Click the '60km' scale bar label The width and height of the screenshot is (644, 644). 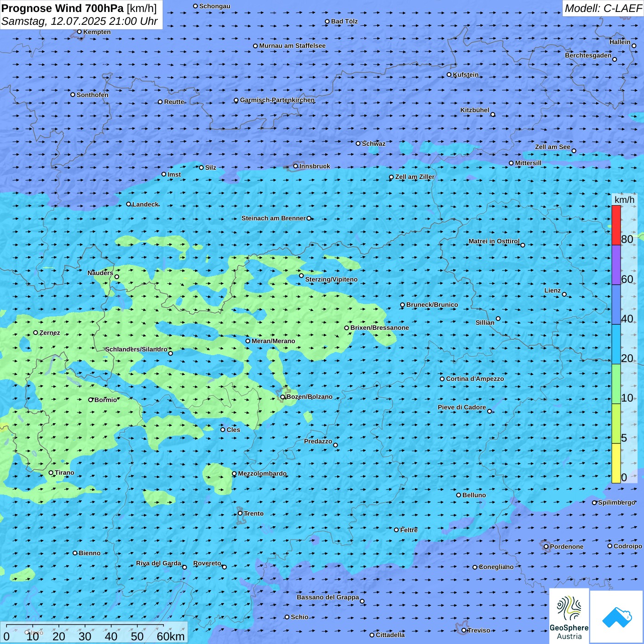coord(171,636)
